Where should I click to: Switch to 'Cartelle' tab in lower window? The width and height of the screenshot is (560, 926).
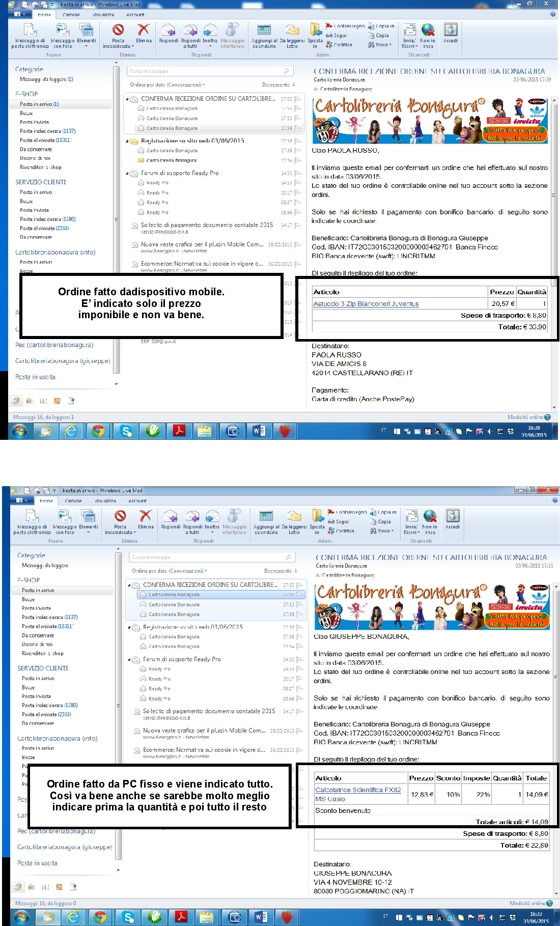coord(73,501)
